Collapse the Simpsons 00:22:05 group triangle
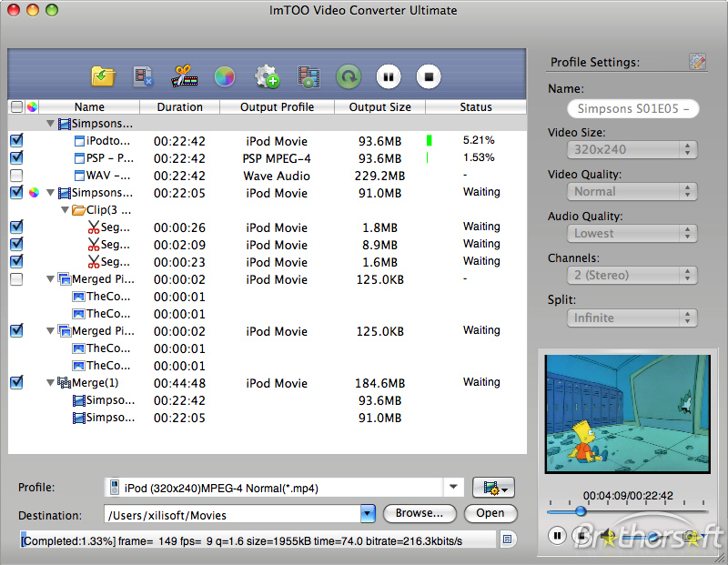The width and height of the screenshot is (728, 565). pyautogui.click(x=50, y=193)
